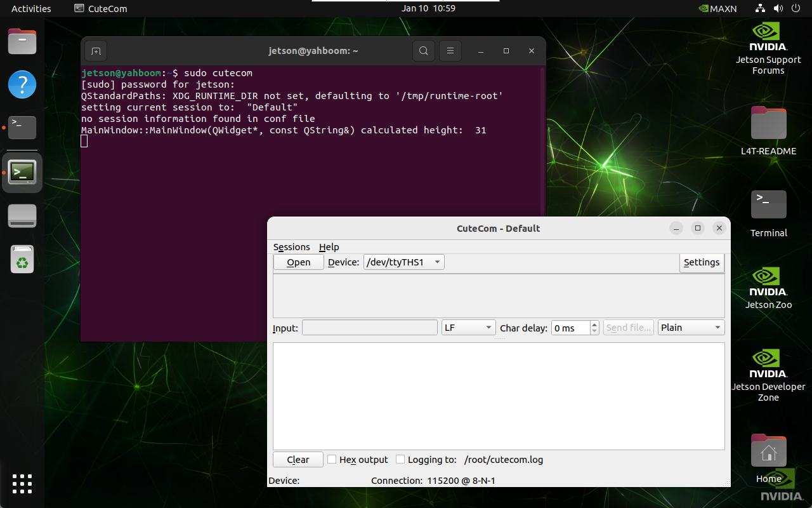This screenshot has height=508, width=812.
Task: Click the Connection 115200 @ 8-N-1 status text
Action: point(433,481)
